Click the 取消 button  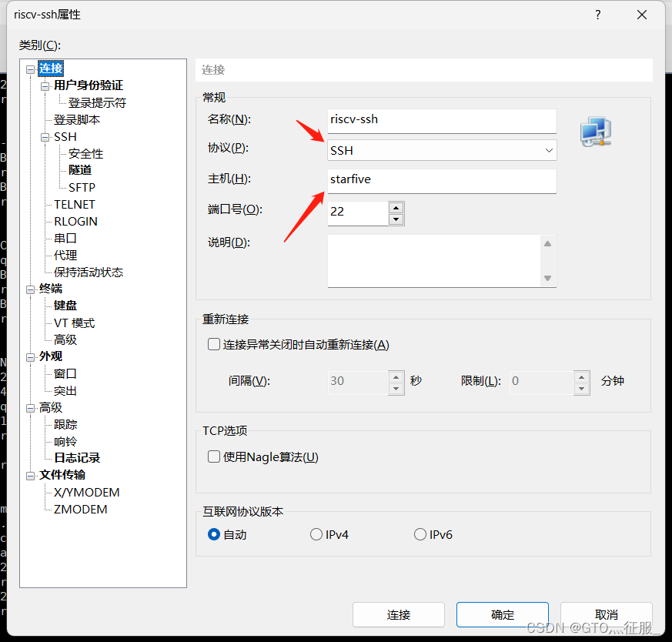[606, 614]
